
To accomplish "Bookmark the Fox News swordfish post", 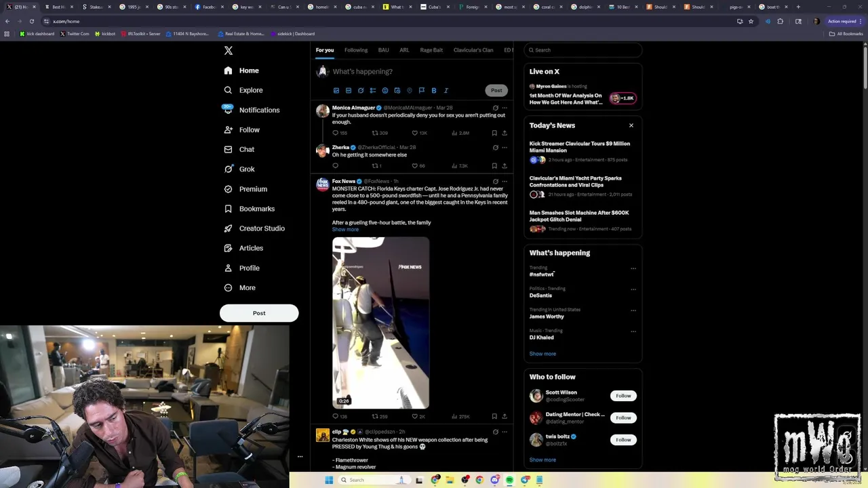I will (494, 416).
